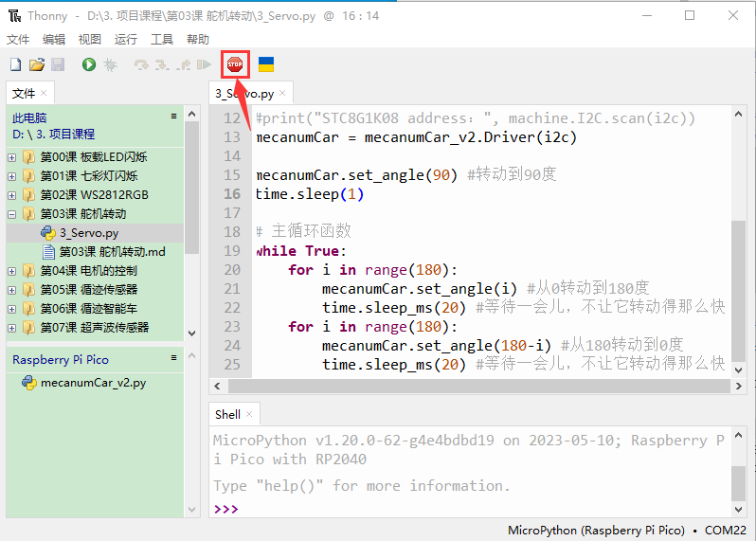
Task: Select mecanumCar_v2.py on the Pico
Action: coord(95,383)
